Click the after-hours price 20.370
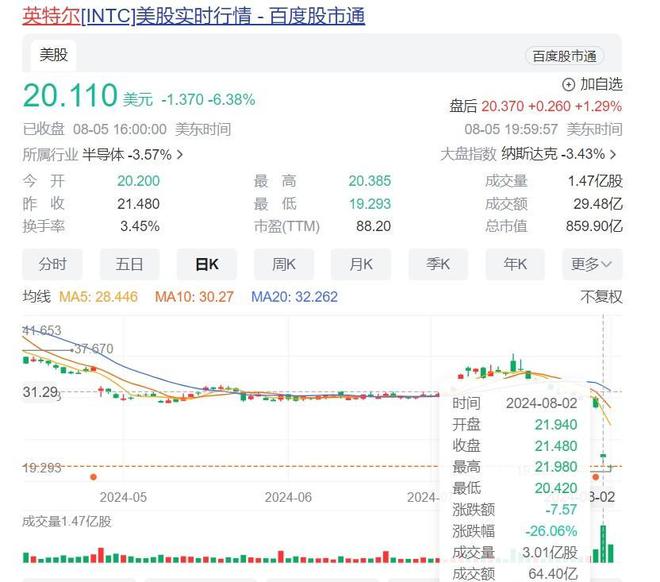The width and height of the screenshot is (660, 582). pos(503,106)
